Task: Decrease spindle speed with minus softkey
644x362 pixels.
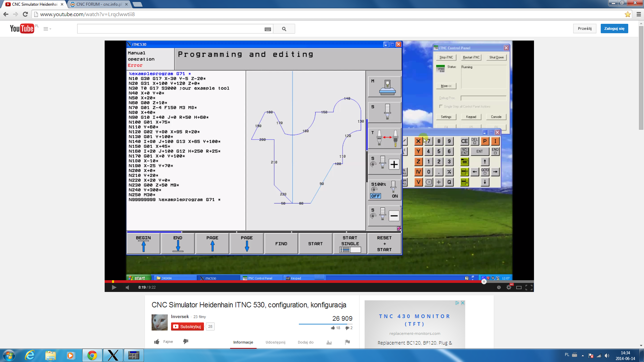Action: [x=394, y=216]
